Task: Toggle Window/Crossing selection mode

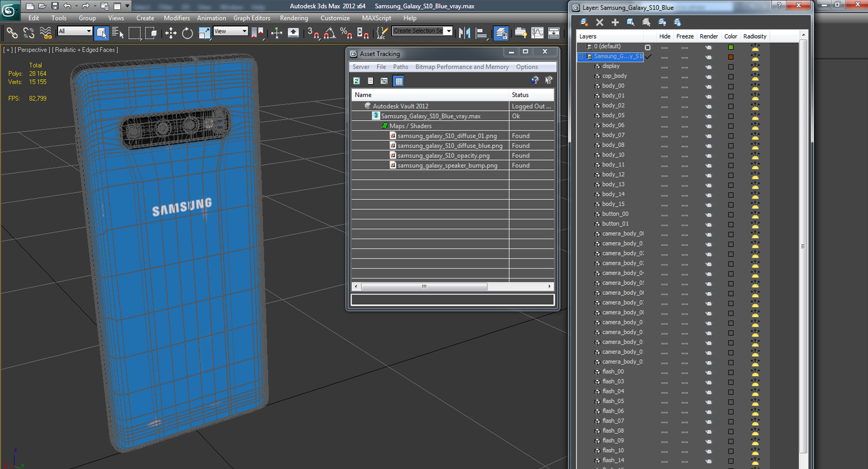Action: tap(151, 33)
